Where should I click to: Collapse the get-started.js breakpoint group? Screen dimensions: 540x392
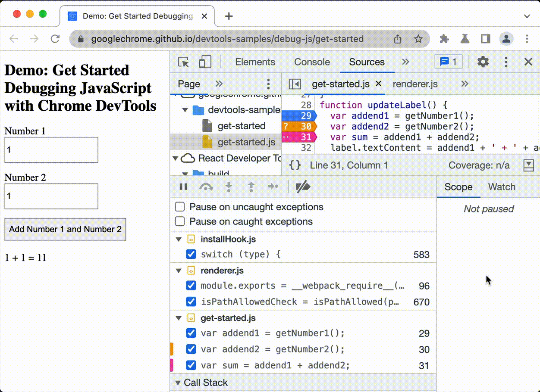[x=179, y=318]
